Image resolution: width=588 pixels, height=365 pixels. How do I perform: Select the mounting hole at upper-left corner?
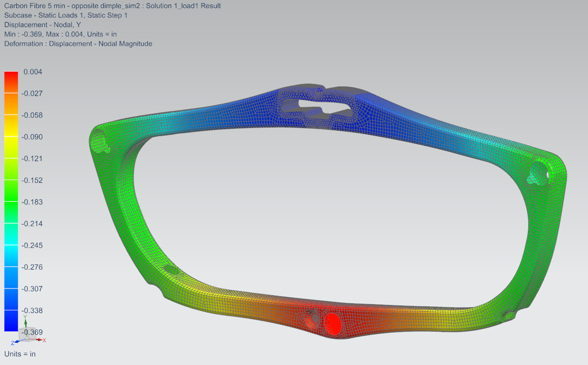click(x=100, y=142)
